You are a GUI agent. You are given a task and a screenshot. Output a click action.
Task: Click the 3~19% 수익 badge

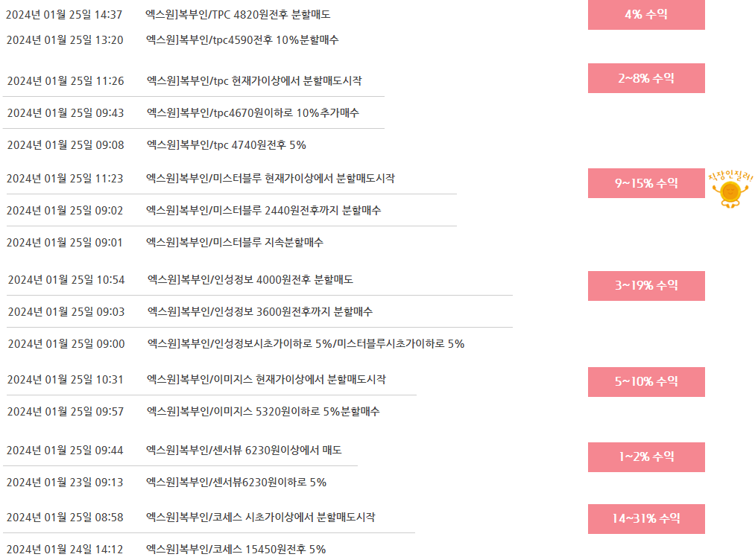(646, 286)
